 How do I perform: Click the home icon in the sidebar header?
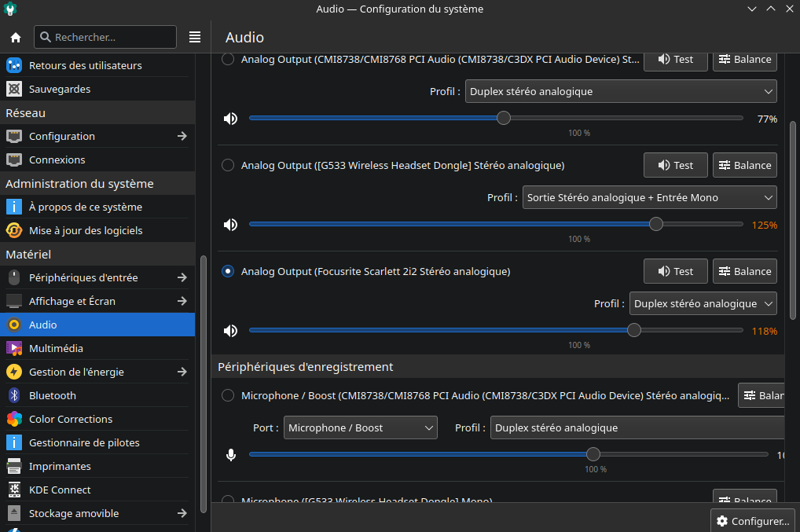click(15, 37)
